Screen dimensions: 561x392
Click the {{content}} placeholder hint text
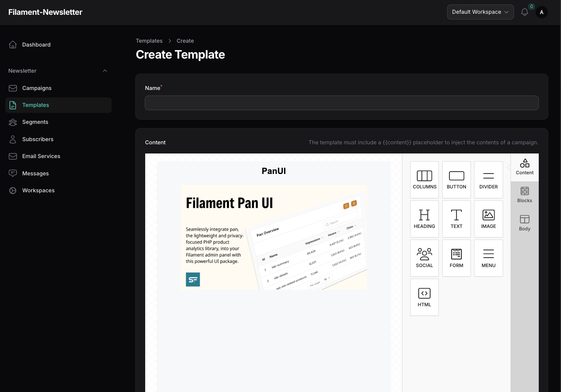point(423,143)
